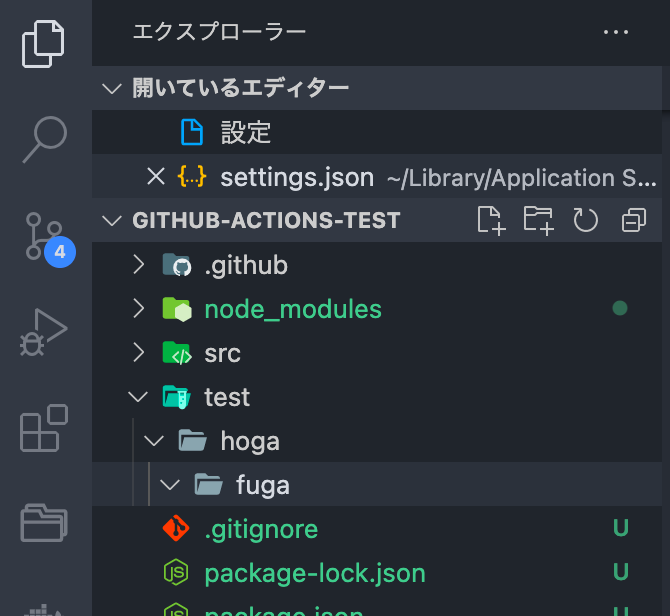Image resolution: width=670 pixels, height=616 pixels.
Task: Click the fuga open folder icon
Action: pyautogui.click(x=209, y=484)
